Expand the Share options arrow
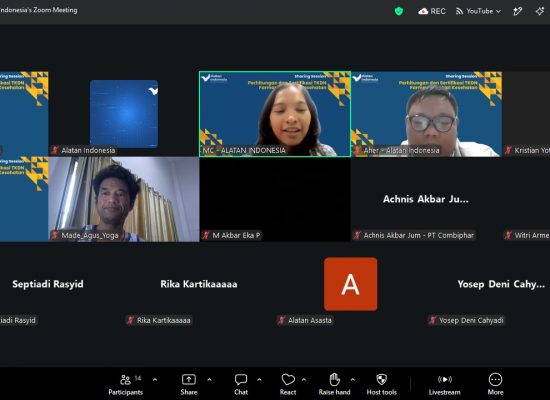Viewport: 550px width, 400px height. (209, 379)
